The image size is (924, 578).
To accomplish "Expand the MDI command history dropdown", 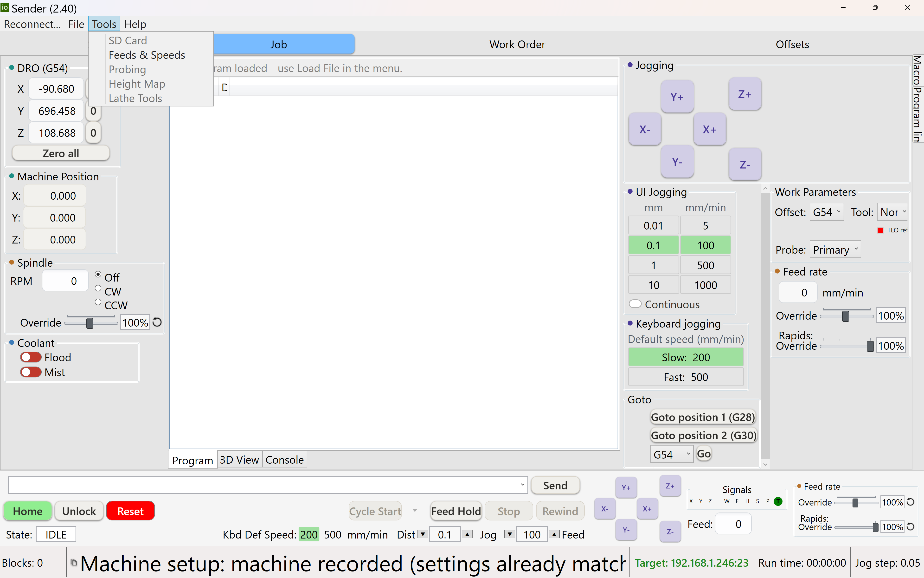I will tap(523, 485).
